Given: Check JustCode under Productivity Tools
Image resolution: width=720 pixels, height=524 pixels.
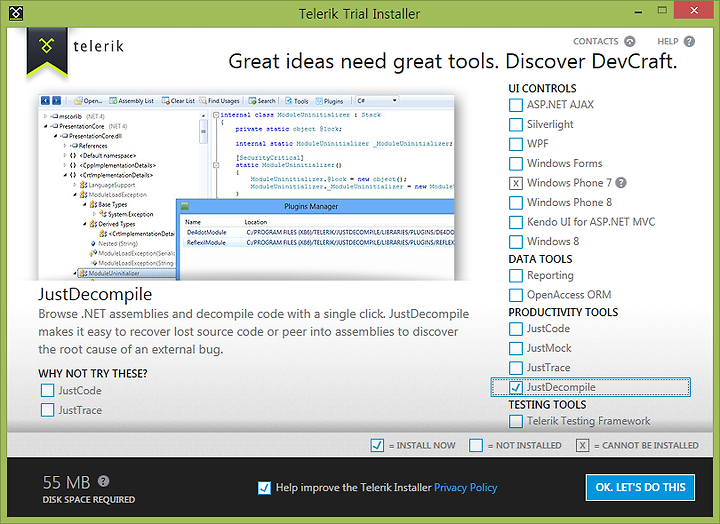Looking at the screenshot, I should (516, 329).
